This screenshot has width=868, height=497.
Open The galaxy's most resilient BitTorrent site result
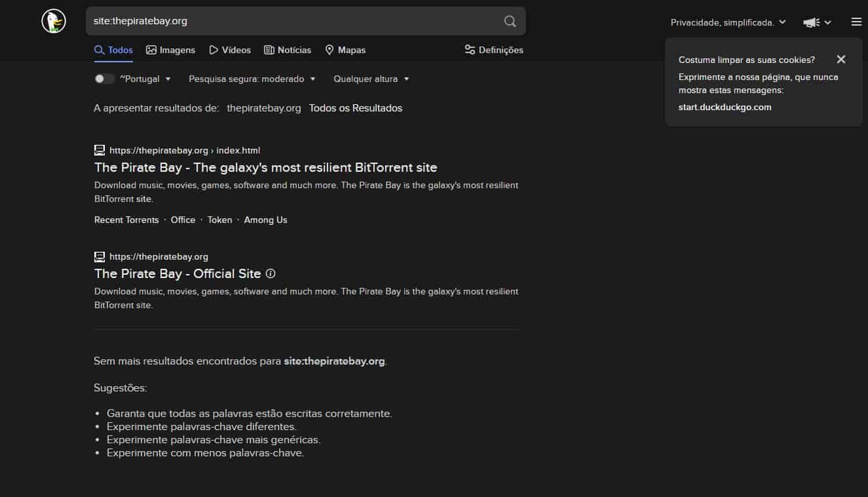click(x=266, y=167)
